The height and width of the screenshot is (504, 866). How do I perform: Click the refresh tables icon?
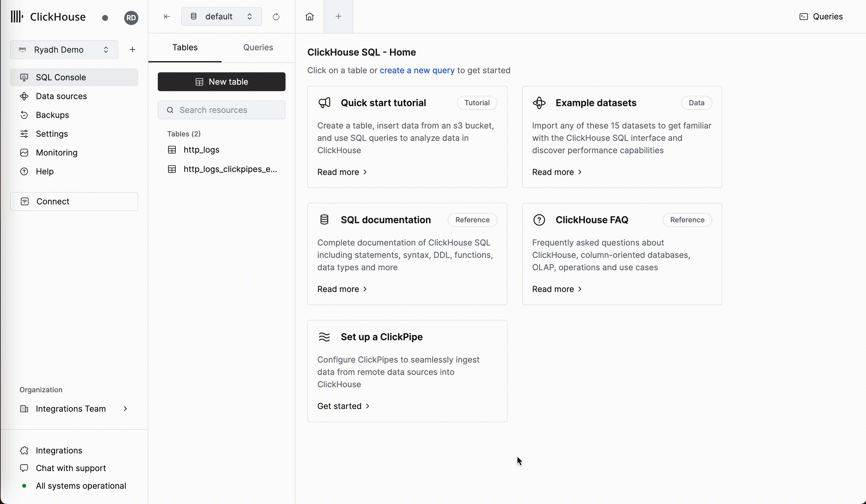(276, 16)
